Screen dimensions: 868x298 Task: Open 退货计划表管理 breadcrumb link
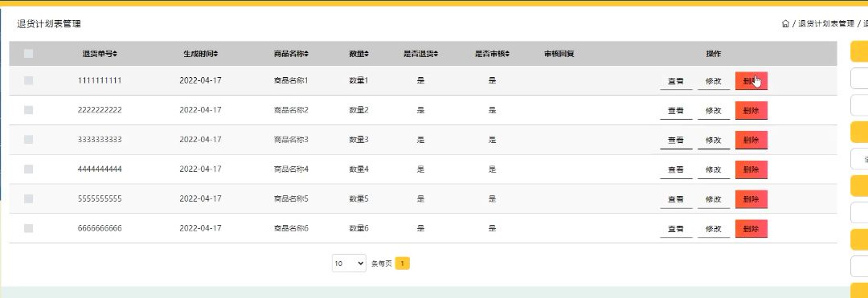(826, 24)
